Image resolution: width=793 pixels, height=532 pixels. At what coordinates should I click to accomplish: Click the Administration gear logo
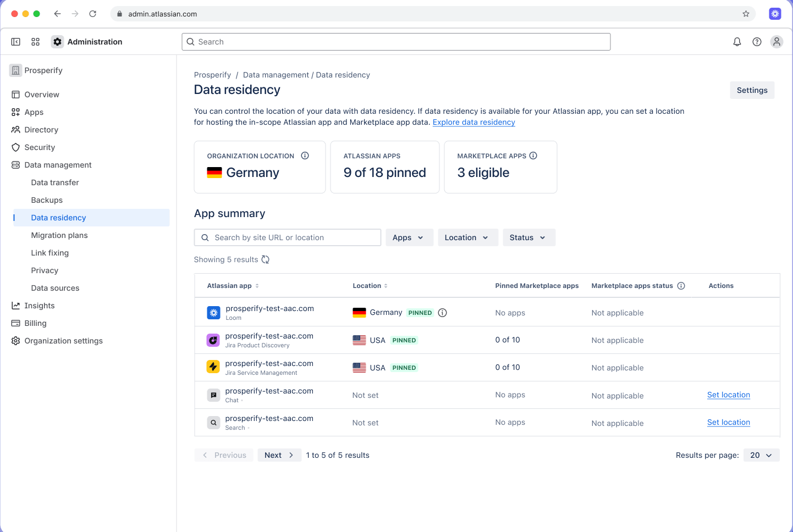pos(58,42)
